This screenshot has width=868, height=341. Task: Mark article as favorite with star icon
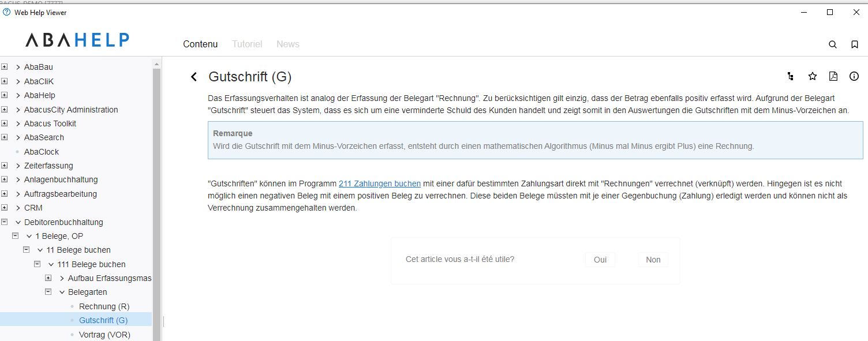coord(813,76)
